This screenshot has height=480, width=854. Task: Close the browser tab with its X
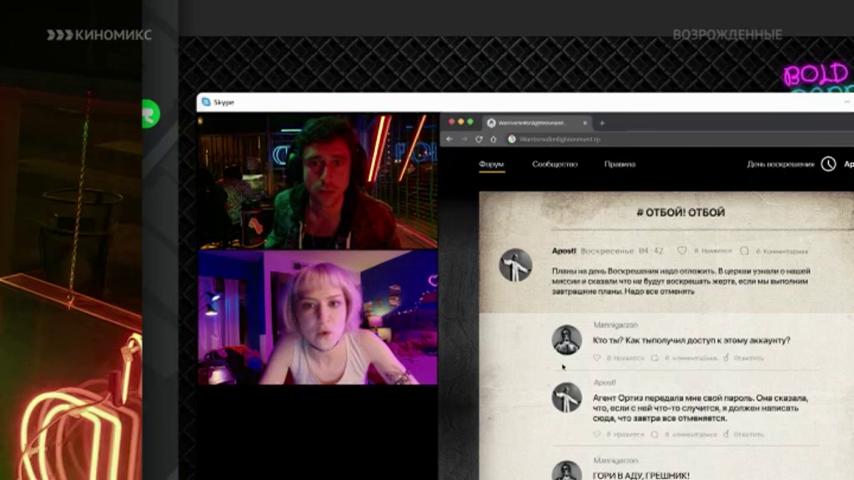point(585,123)
